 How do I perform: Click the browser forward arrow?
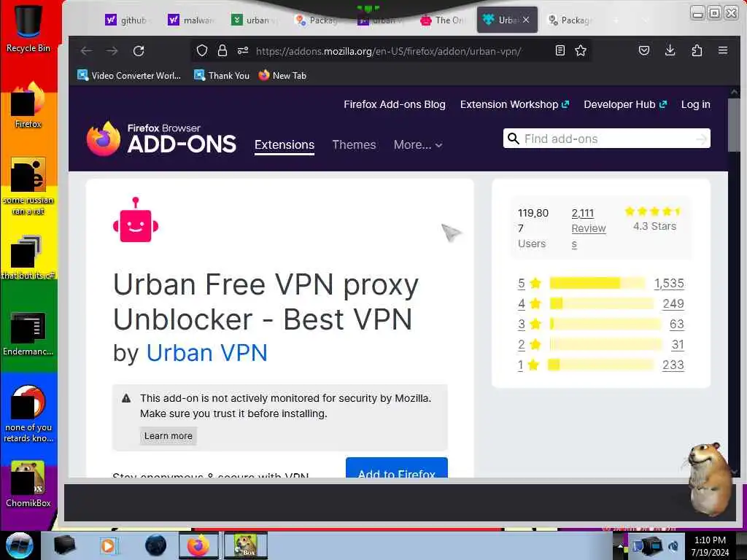point(112,51)
